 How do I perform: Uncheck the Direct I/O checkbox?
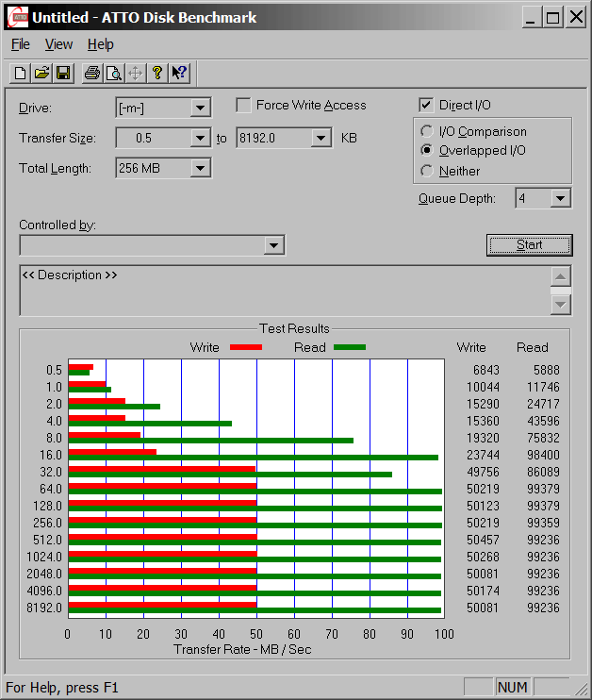click(x=426, y=106)
